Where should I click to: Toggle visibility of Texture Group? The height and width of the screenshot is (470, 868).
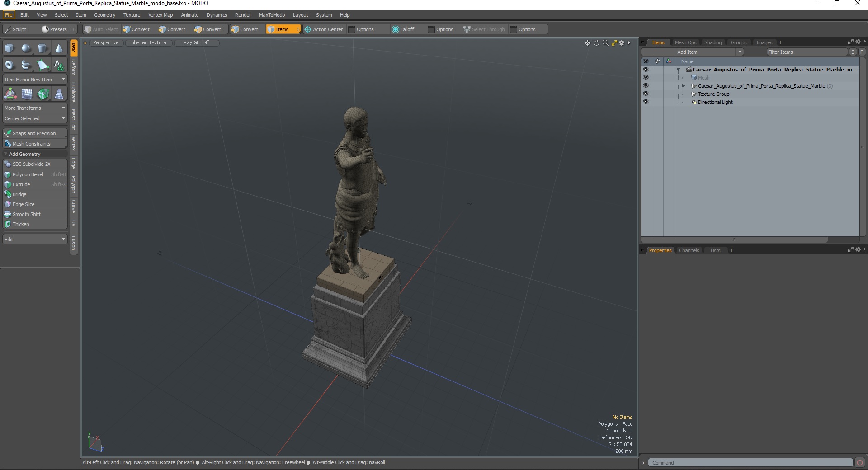coord(646,94)
